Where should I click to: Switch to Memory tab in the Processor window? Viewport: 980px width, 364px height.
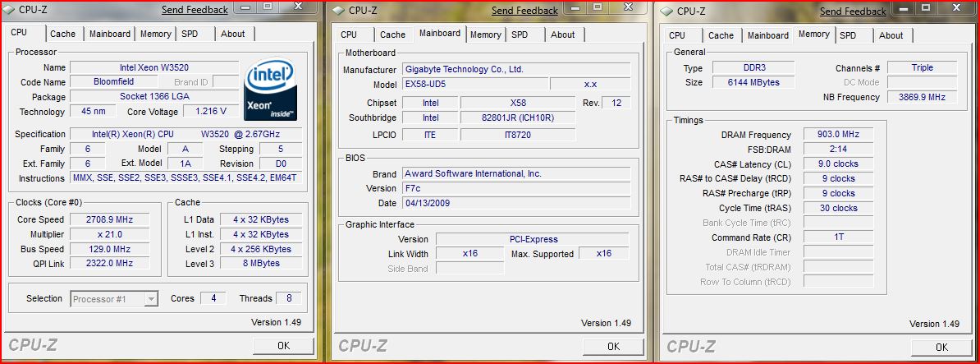point(156,34)
